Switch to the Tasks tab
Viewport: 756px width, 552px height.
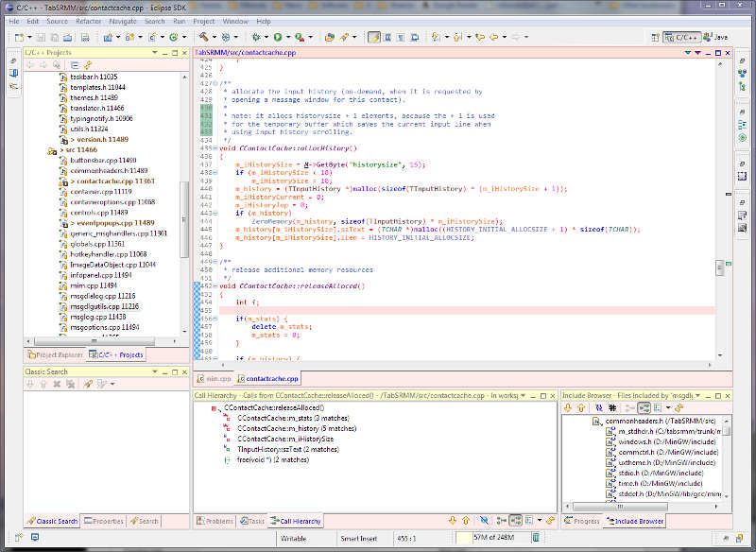(x=252, y=521)
